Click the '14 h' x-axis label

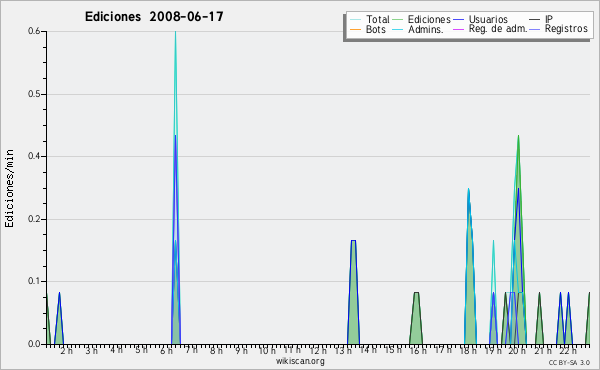coord(368,350)
